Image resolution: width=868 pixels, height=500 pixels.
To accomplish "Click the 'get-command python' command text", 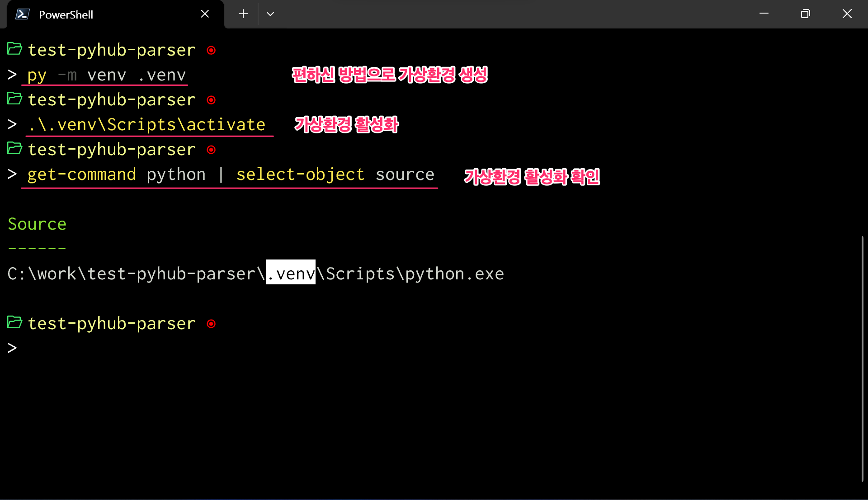I will click(x=117, y=175).
